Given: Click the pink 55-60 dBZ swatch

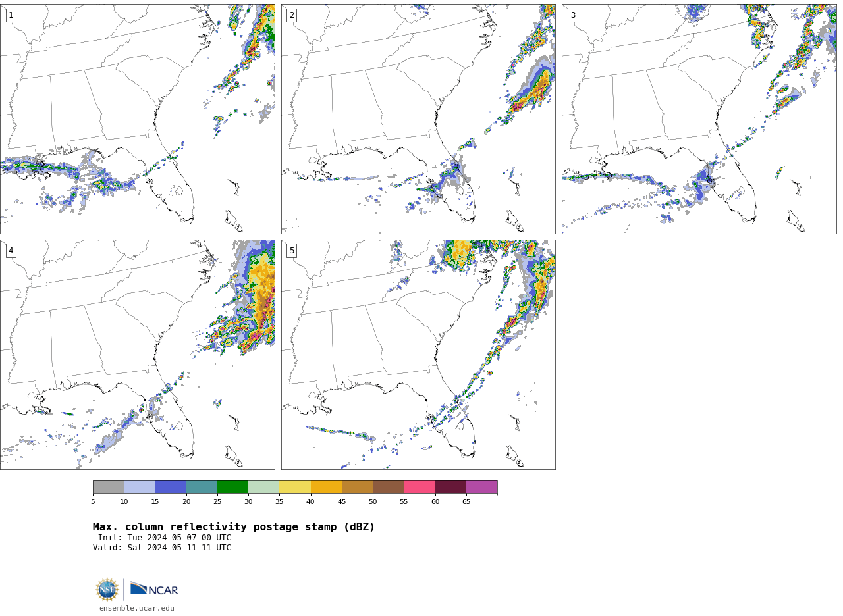Looking at the screenshot, I should click(420, 487).
